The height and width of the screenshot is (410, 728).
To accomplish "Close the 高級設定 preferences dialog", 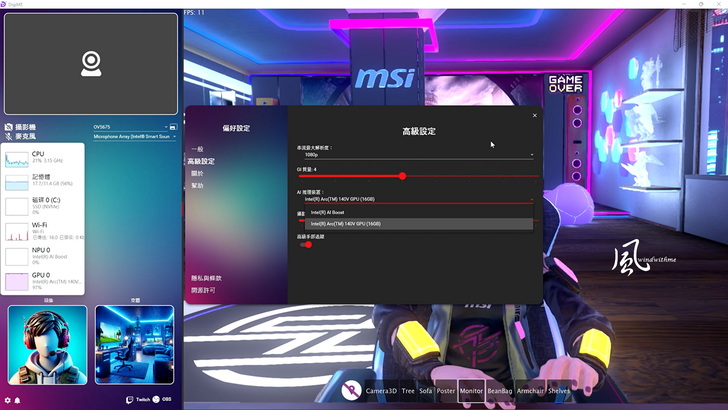I will tap(534, 115).
